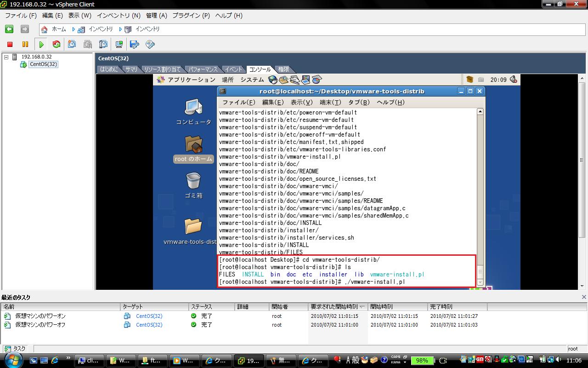Click the 要求された開始時刻 sort arrow
588x368 pixels.
click(362, 307)
